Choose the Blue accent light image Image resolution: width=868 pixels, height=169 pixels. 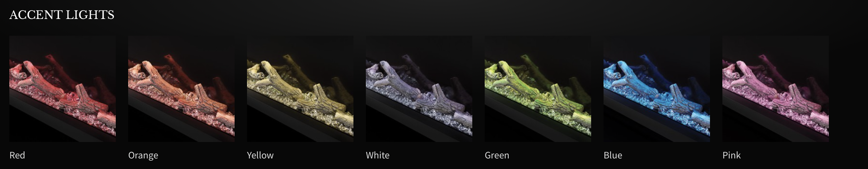[657, 89]
